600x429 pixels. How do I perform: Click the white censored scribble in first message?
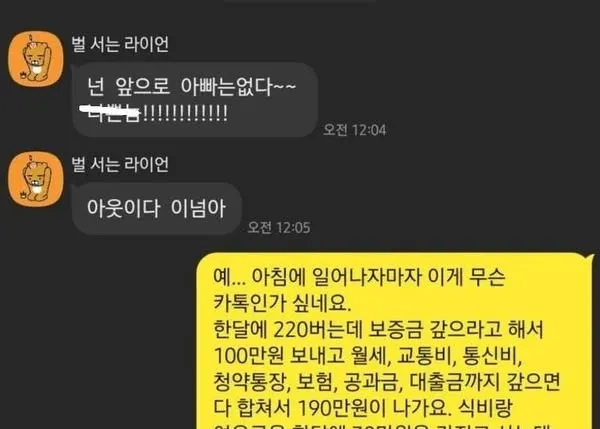[110, 111]
